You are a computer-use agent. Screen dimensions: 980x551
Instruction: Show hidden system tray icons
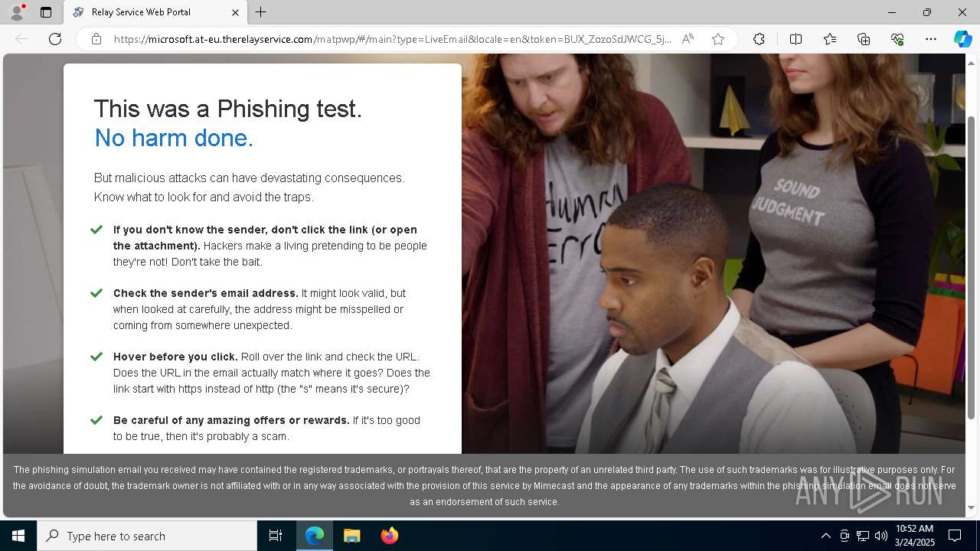click(x=825, y=536)
